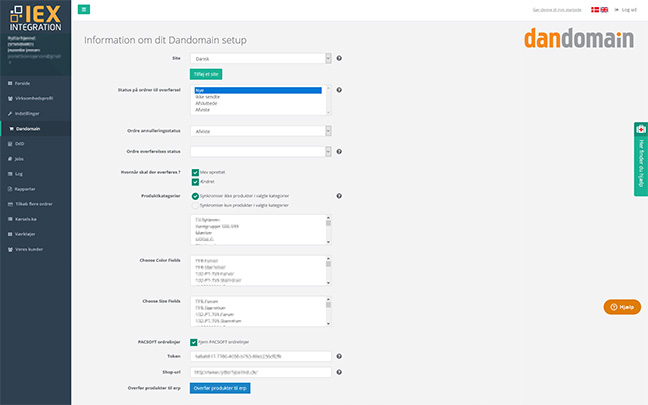Select 'Afviste' in order status list
The image size is (648, 405).
(x=202, y=110)
